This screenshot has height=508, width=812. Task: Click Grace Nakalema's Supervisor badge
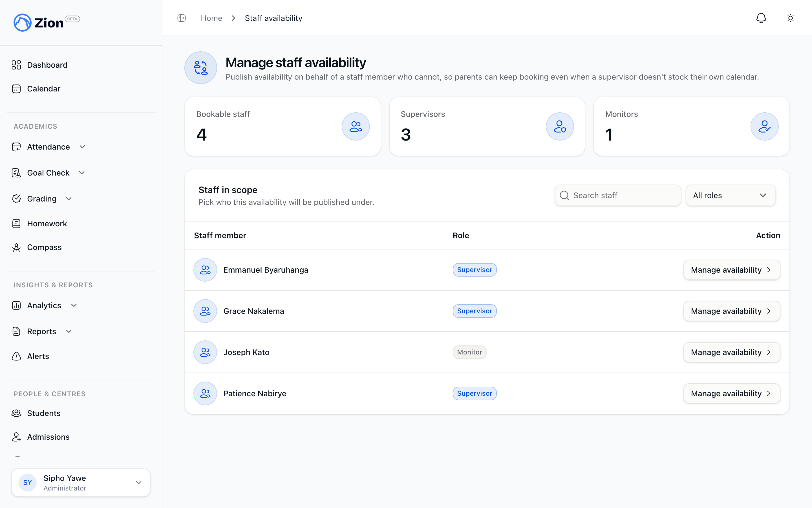coord(475,311)
